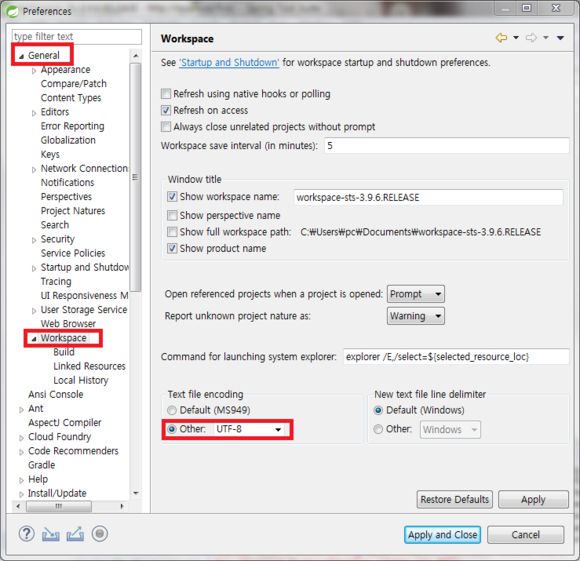This screenshot has width=580, height=561.
Task: Click the tree horizontal scroll right arrow
Action: click(122, 506)
